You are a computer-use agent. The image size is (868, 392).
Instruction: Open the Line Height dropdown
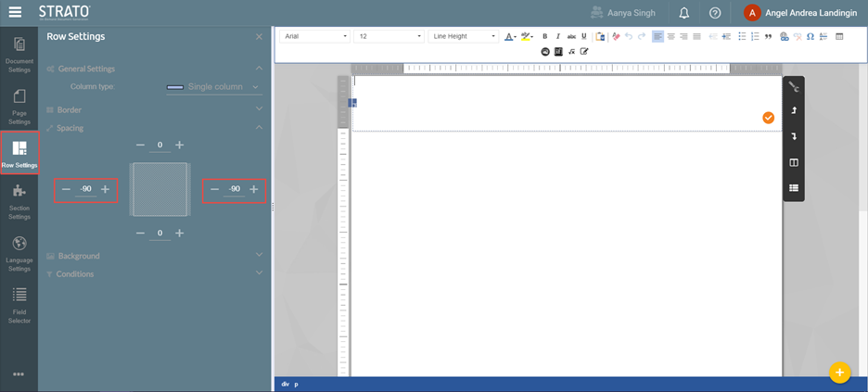coord(464,36)
